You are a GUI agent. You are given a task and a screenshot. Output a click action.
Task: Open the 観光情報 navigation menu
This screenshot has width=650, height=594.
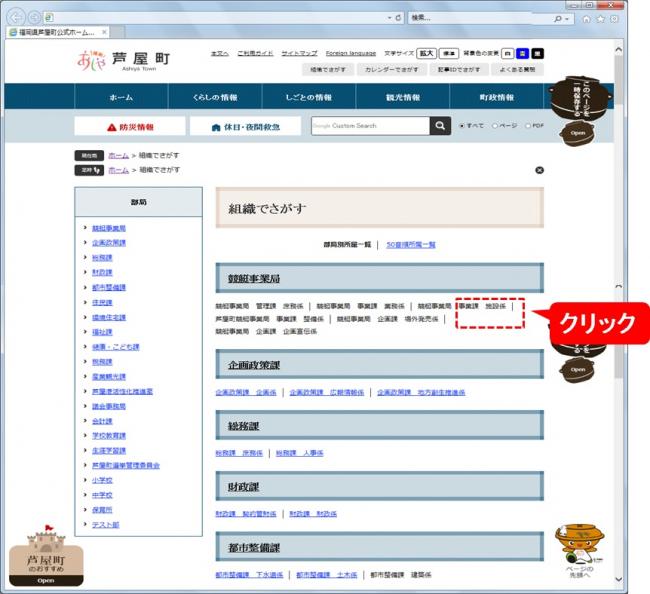click(x=403, y=97)
